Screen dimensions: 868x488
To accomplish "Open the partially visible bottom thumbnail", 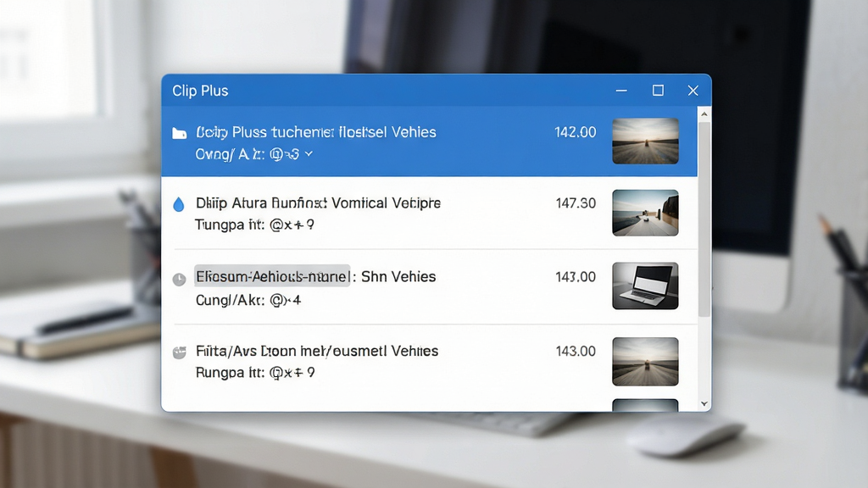I will (x=645, y=405).
